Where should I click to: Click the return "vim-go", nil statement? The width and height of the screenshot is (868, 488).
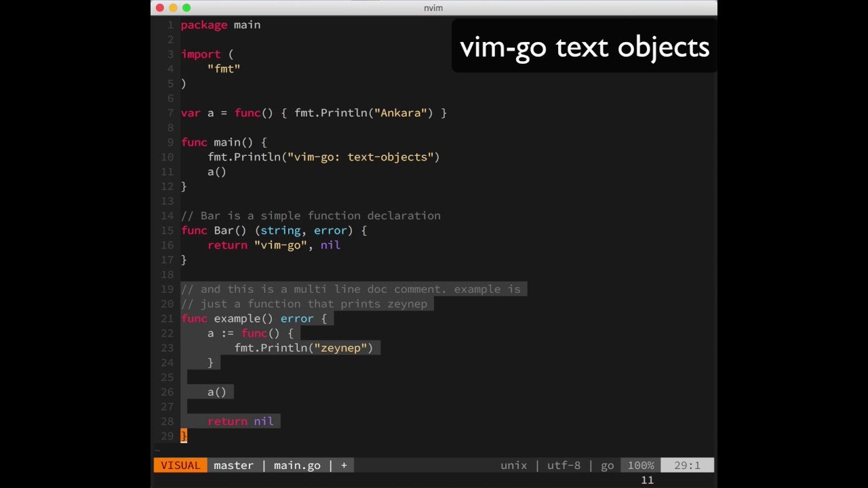tap(274, 245)
